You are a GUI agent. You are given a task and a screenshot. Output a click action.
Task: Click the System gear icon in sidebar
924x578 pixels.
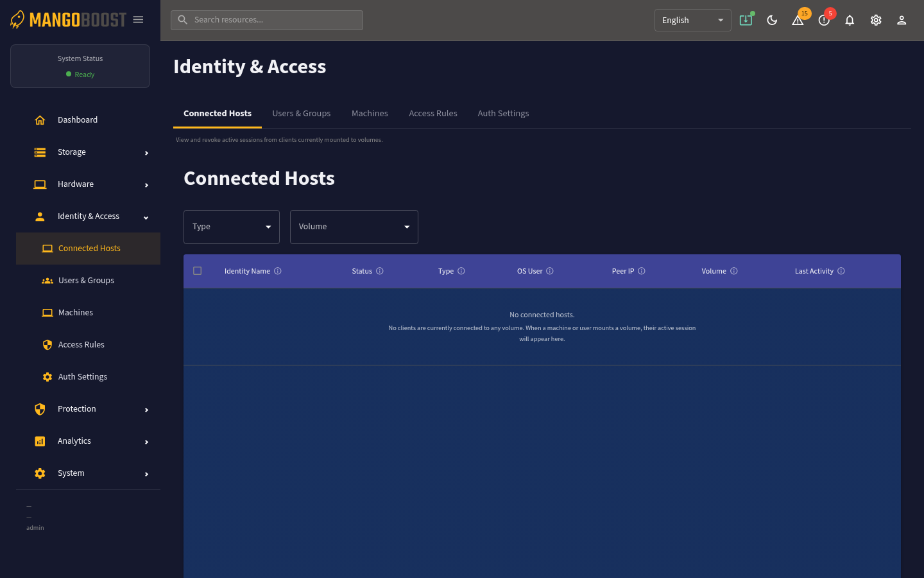(40, 473)
